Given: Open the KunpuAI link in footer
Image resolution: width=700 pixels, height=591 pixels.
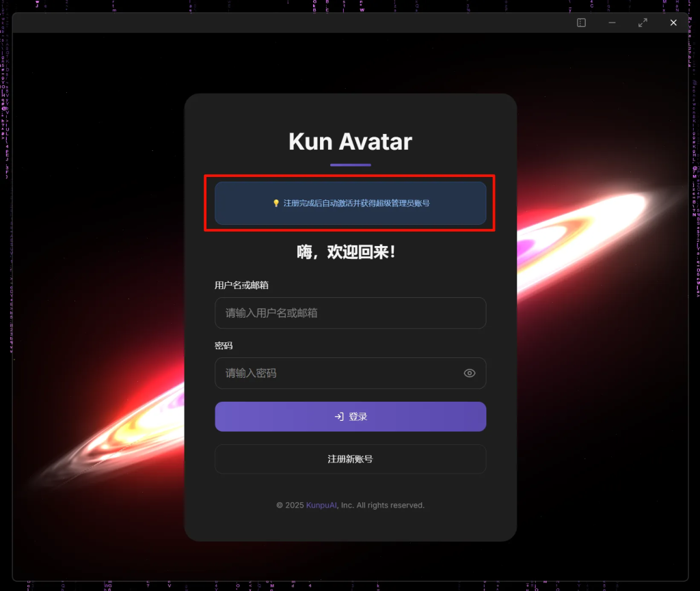Looking at the screenshot, I should coord(321,506).
